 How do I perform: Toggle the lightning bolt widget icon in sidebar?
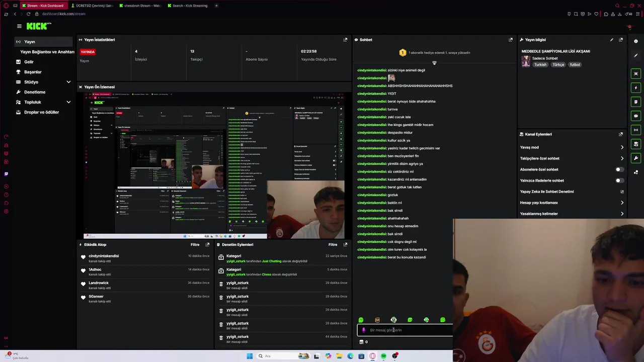pos(636,87)
